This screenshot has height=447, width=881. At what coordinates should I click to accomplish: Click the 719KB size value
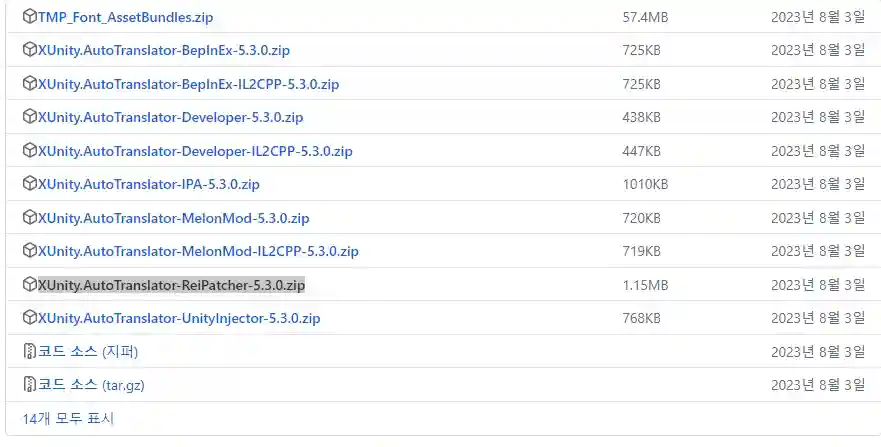641,251
